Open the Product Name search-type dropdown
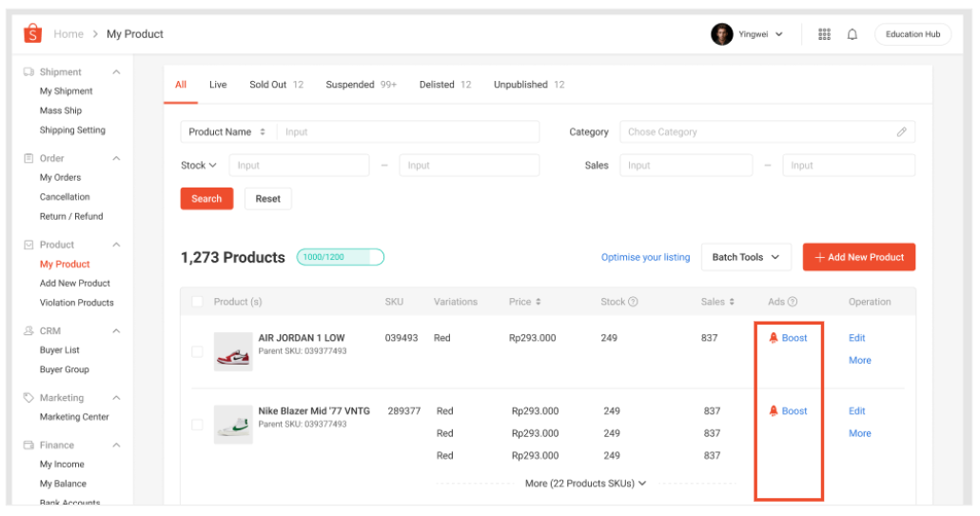The width and height of the screenshot is (980, 516). pos(228,132)
